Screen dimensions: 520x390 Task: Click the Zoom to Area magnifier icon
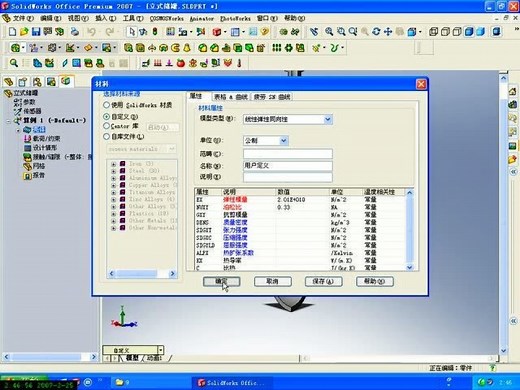point(341,32)
